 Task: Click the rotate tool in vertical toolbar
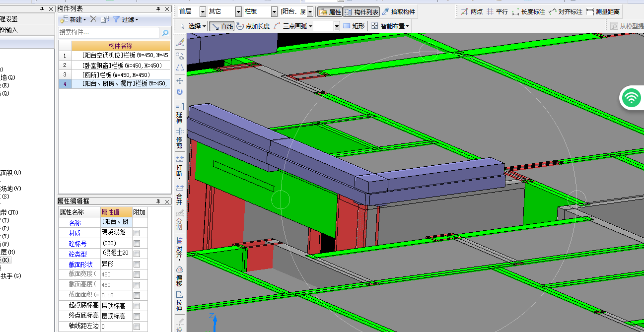pos(179,92)
